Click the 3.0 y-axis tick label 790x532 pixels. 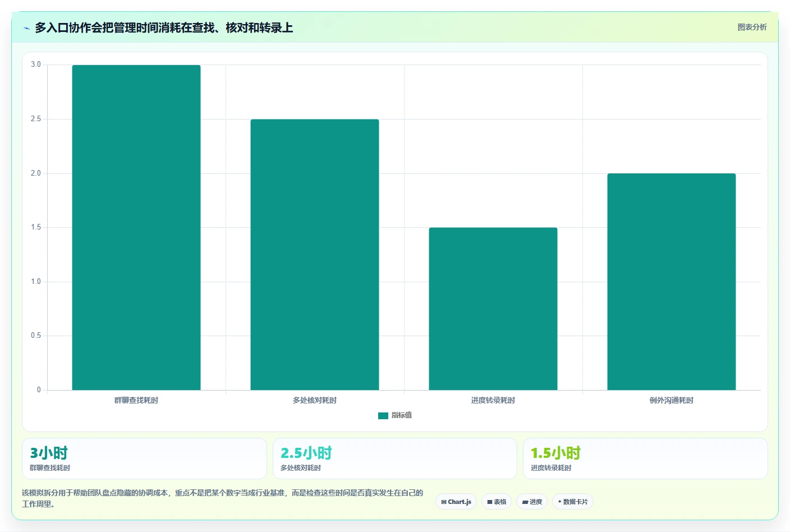pos(36,65)
